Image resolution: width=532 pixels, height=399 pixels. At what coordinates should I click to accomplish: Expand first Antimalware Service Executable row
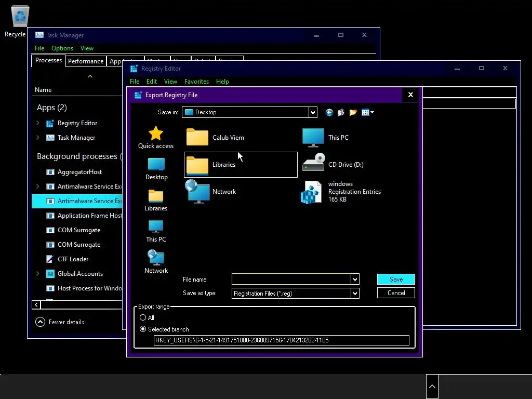[37, 187]
